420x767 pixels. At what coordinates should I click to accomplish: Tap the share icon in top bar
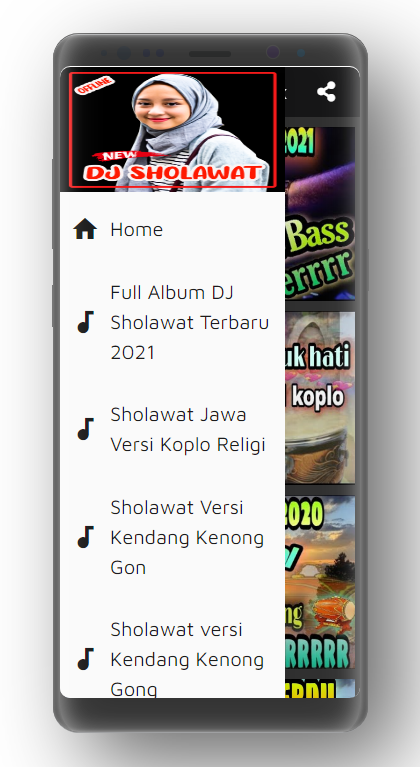pyautogui.click(x=326, y=91)
